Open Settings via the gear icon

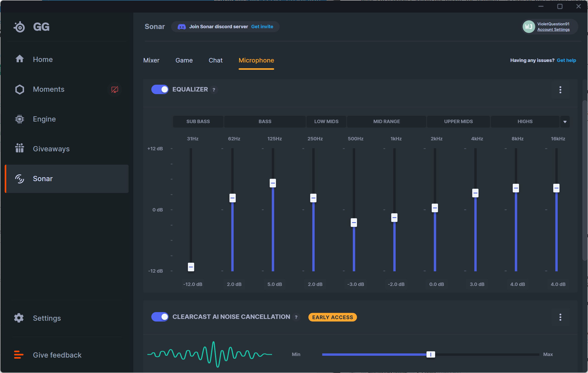[x=19, y=318]
